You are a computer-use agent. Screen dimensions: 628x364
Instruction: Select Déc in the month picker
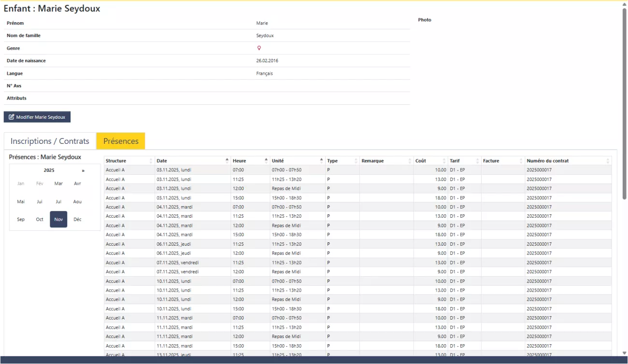click(77, 220)
